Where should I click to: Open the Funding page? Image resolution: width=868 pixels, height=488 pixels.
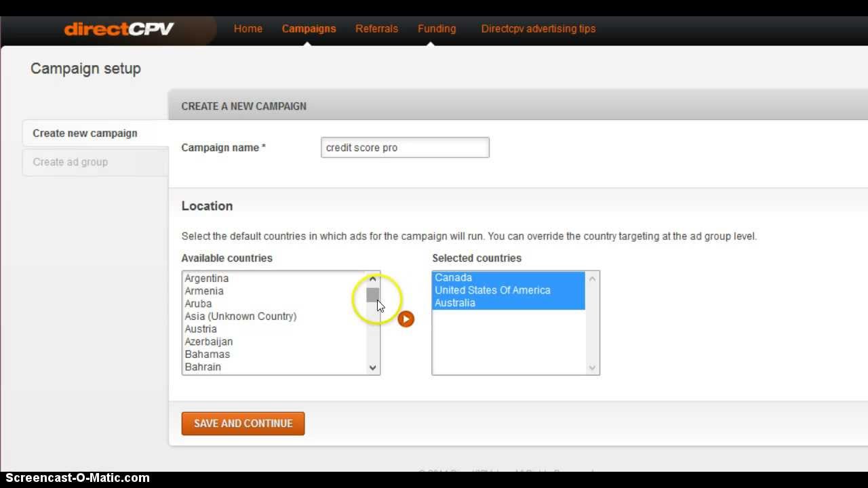[x=436, y=28]
